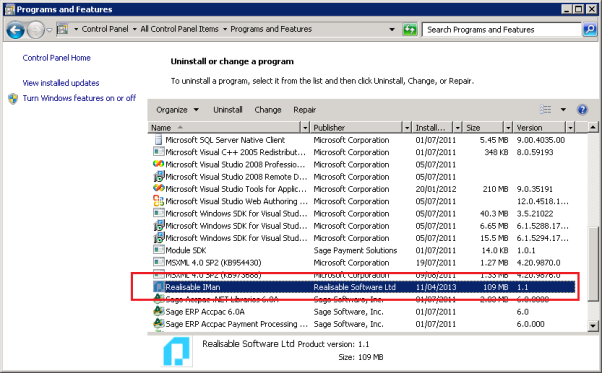
Task: Expand the view options dropdown arrow
Action: click(563, 110)
